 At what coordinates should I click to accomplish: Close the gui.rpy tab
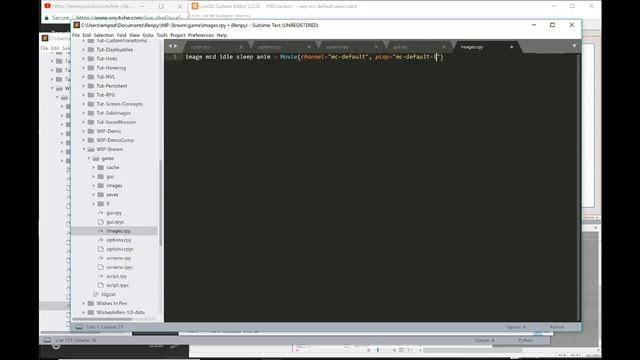pos(444,47)
